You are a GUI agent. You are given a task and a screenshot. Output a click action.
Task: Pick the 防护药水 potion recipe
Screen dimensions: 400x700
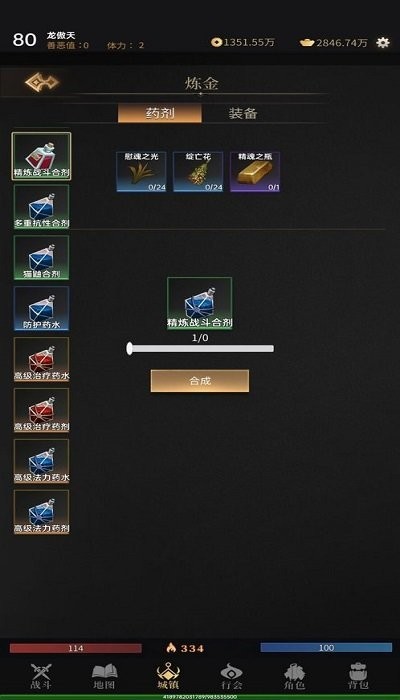pyautogui.click(x=41, y=308)
